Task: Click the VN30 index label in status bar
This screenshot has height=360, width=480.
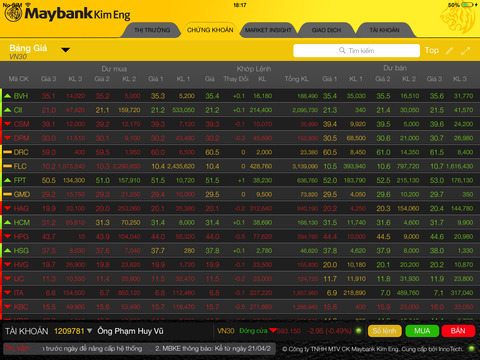Action: [x=226, y=331]
